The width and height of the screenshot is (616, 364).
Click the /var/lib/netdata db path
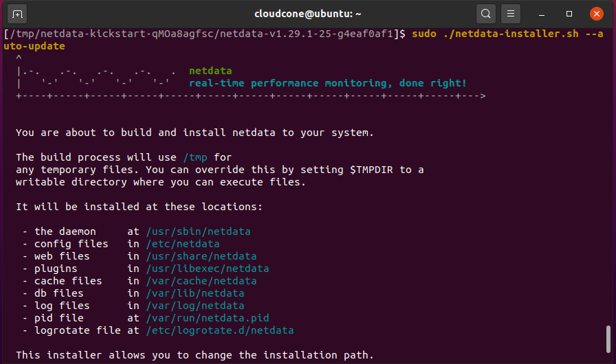(195, 293)
